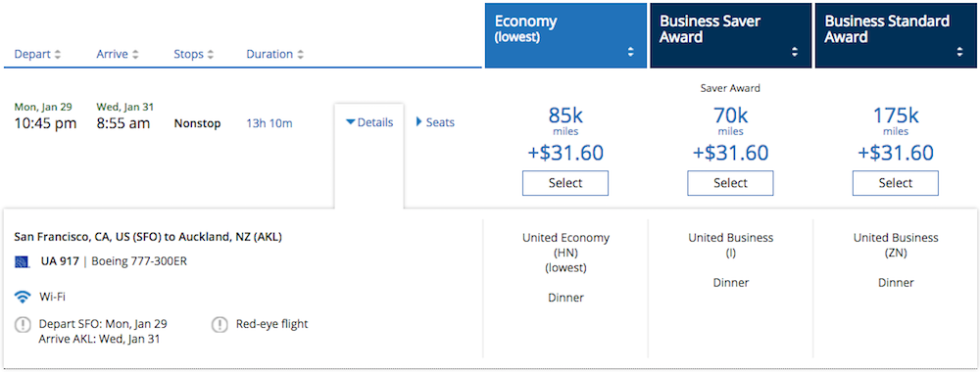Viewport: 980px width, 372px height.
Task: Click the 13h 10m duration link
Action: pyautogui.click(x=269, y=123)
